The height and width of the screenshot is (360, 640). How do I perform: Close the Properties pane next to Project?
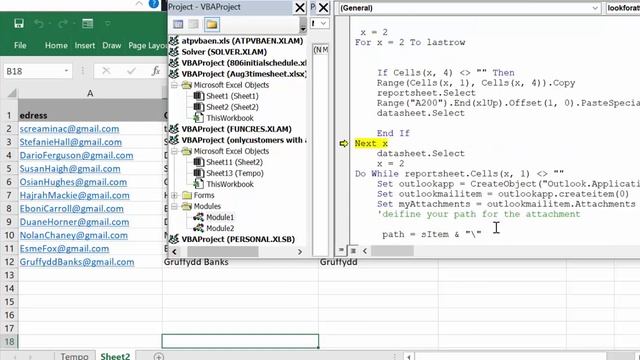(323, 7)
